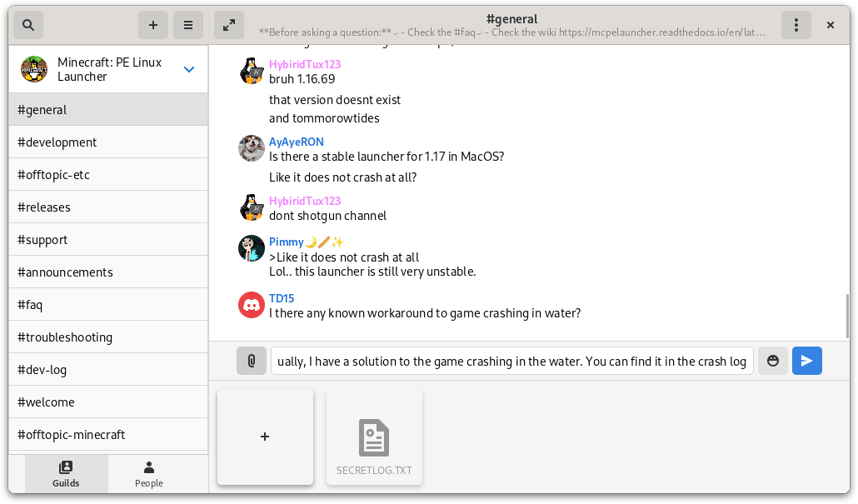Click the penguin avatar beside 'dont shotgun channel'
This screenshot has height=504, width=858.
pos(252,207)
